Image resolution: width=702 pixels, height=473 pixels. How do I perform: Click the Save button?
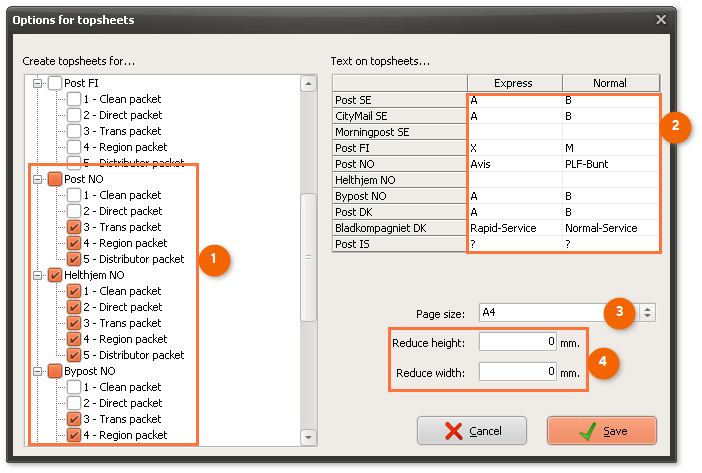click(x=602, y=431)
